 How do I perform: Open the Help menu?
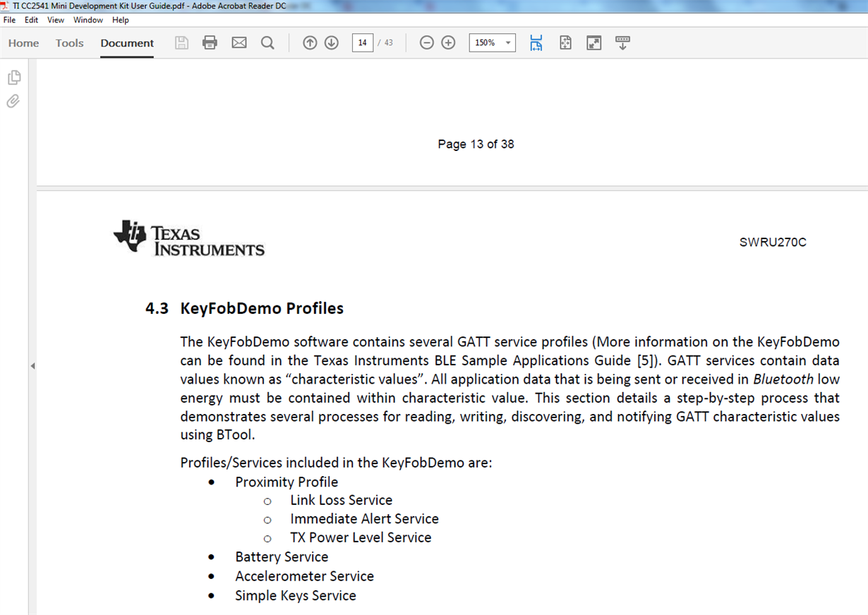click(x=121, y=20)
